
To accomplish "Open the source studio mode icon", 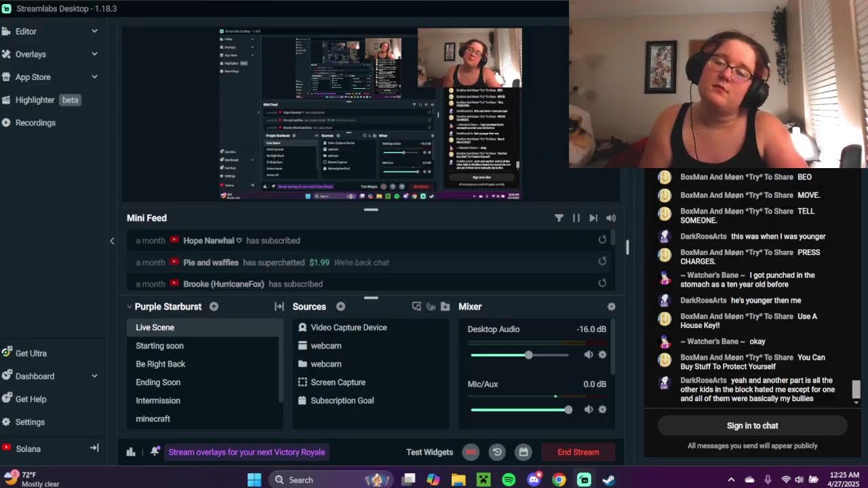I will [x=416, y=306].
